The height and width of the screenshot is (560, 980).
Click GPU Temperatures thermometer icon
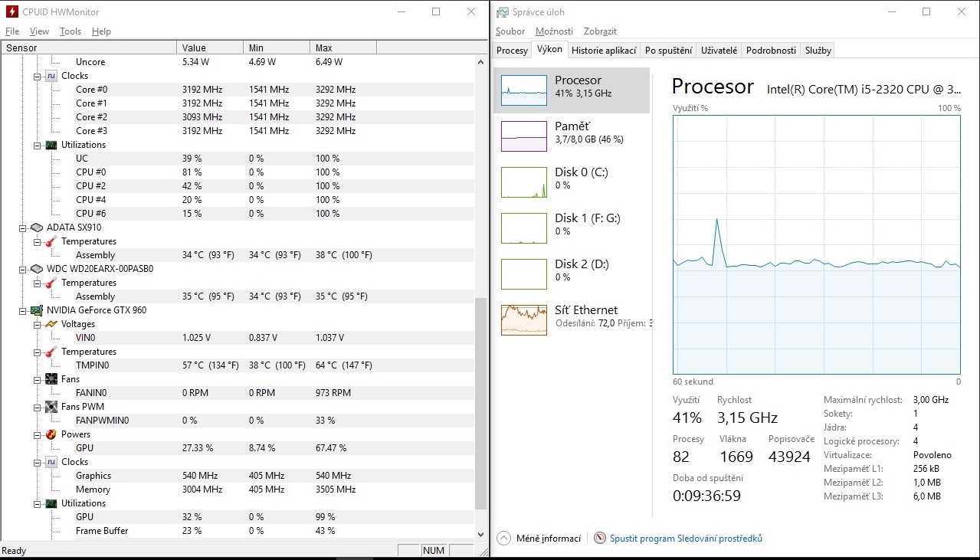point(51,352)
